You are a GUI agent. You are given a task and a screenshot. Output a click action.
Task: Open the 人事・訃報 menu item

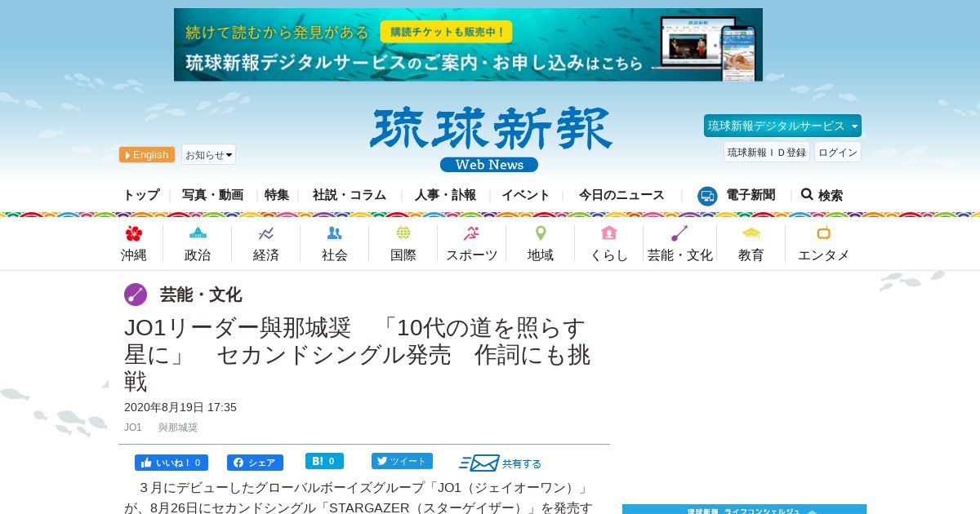(445, 195)
